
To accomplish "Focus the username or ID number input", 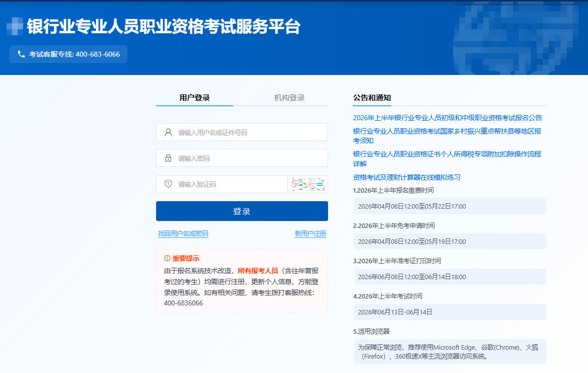I will [x=249, y=133].
